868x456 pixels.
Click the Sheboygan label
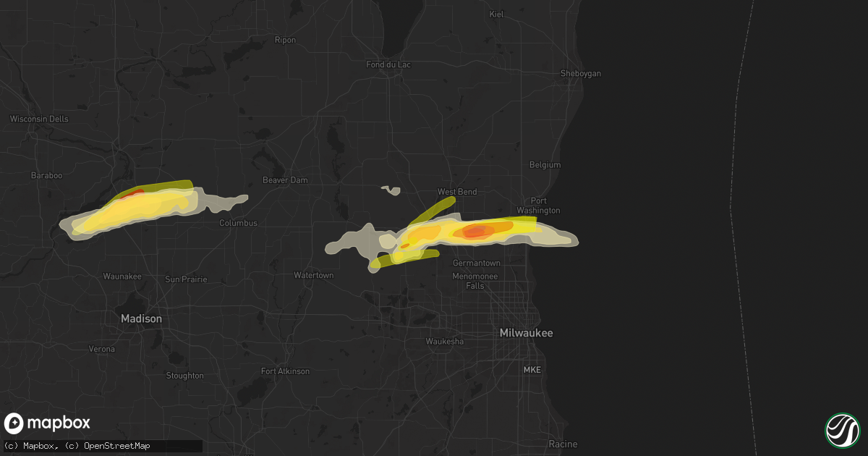pos(581,74)
